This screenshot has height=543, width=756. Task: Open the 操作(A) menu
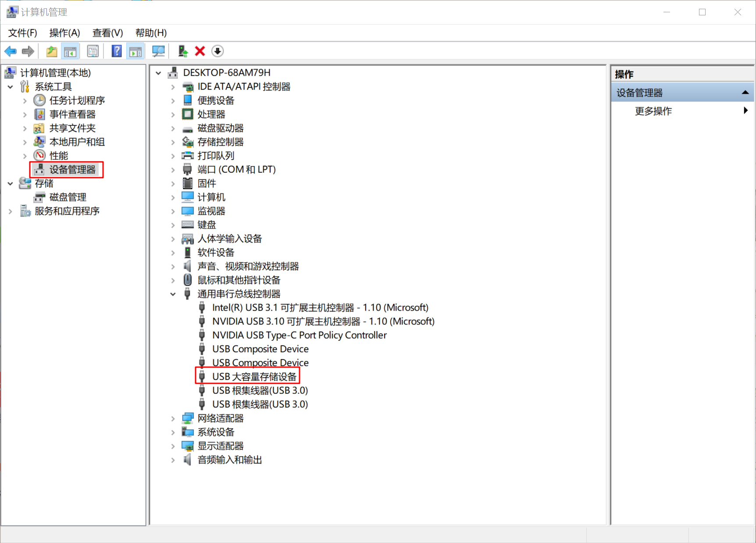click(x=64, y=33)
